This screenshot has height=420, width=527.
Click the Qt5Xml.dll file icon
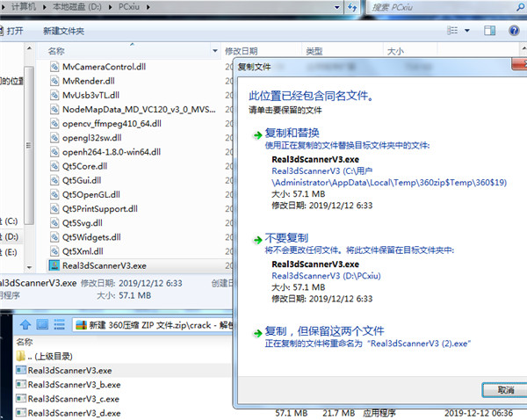[x=54, y=251]
